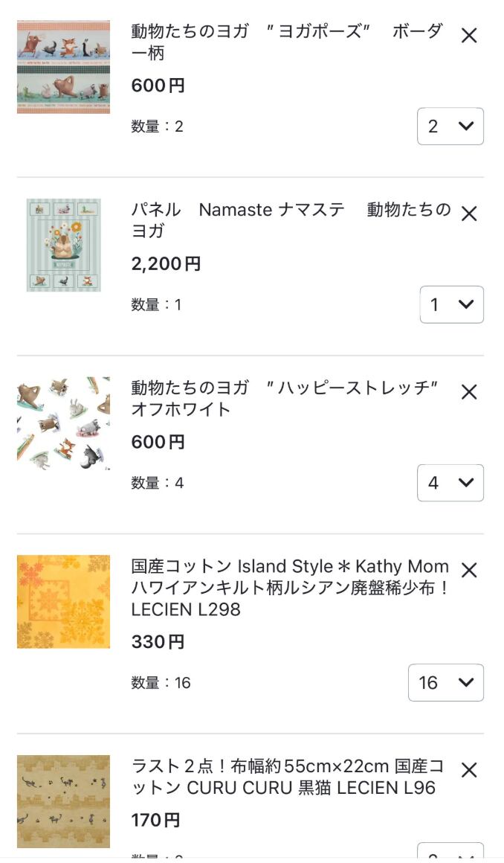Image resolution: width=504 pixels, height=863 pixels.
Task: Open the yoga animals border fabric thumbnail
Action: [x=63, y=67]
